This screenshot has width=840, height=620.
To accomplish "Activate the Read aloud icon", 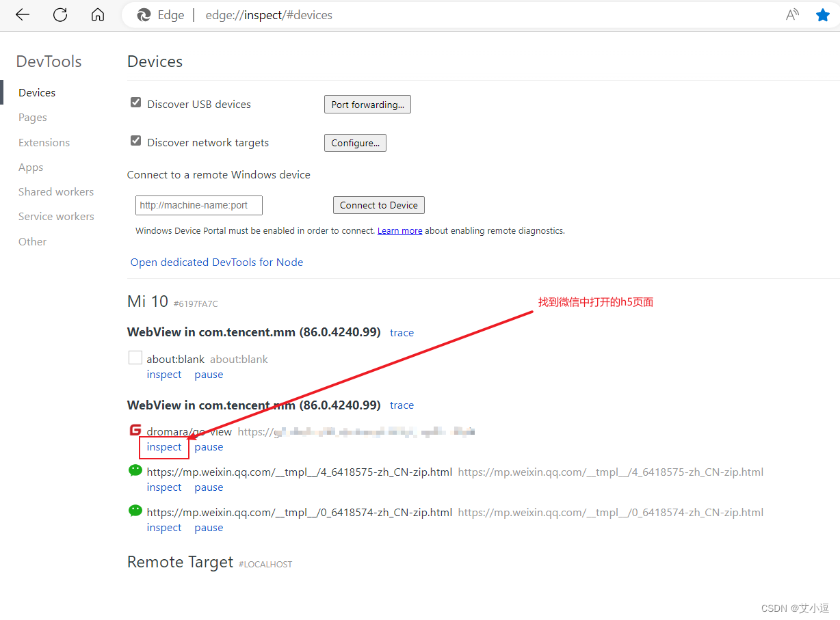I will pyautogui.click(x=793, y=15).
